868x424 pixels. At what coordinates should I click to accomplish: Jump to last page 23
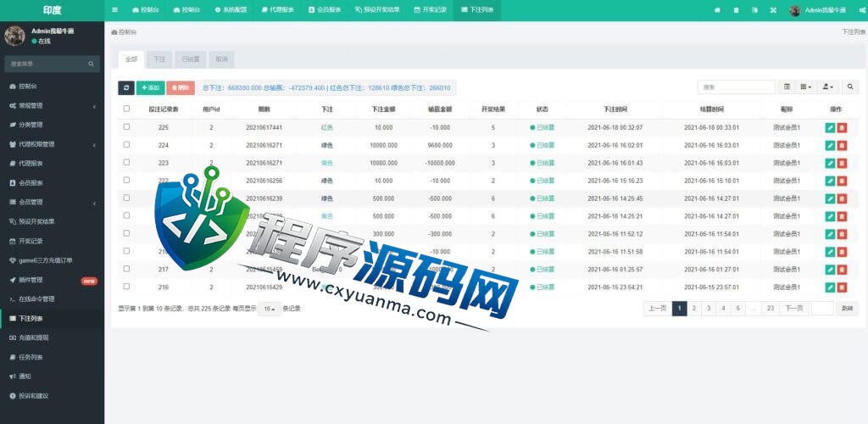click(771, 309)
